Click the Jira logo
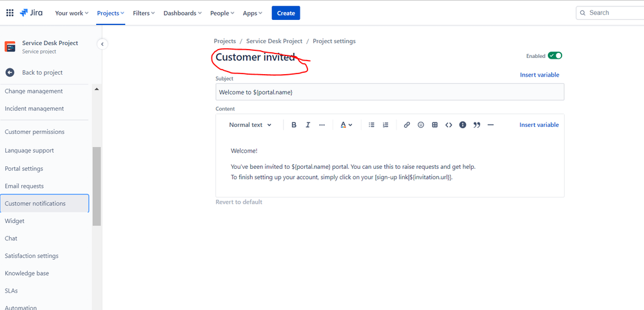The width and height of the screenshot is (644, 310). [31, 13]
